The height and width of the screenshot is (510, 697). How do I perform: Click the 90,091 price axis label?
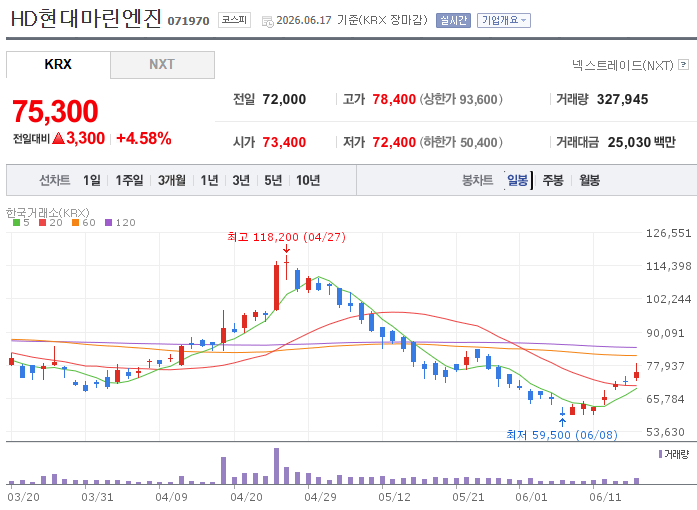pyautogui.click(x=665, y=333)
